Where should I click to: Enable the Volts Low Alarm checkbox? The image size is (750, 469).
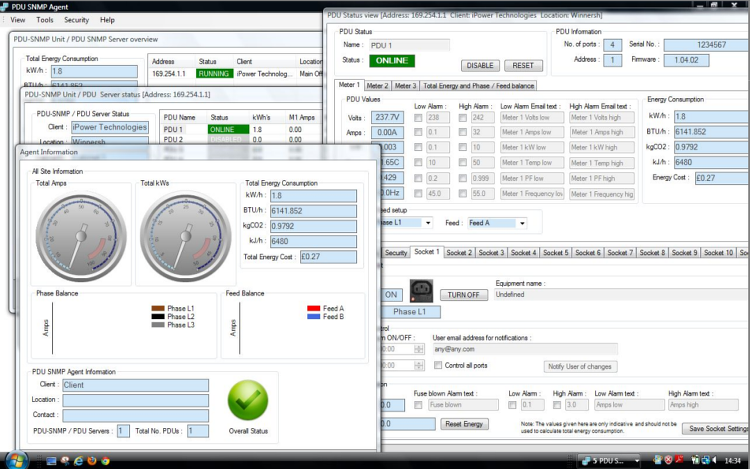click(418, 118)
